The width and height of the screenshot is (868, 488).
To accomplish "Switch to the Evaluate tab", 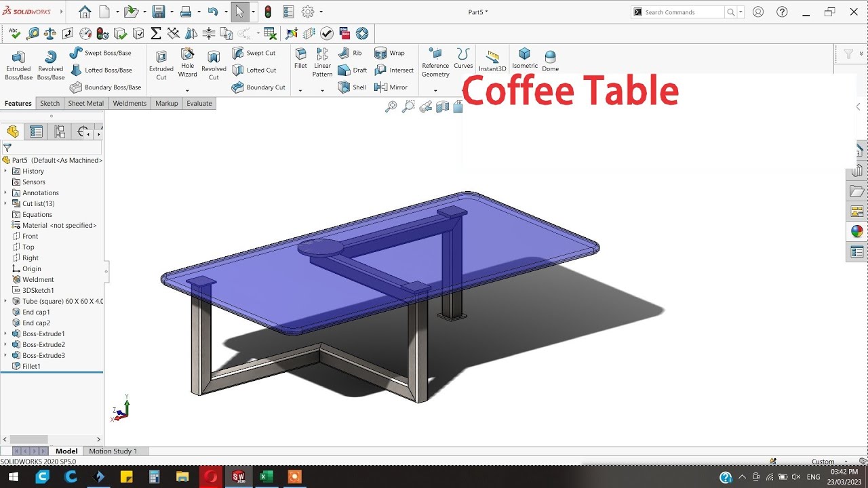I will point(199,103).
